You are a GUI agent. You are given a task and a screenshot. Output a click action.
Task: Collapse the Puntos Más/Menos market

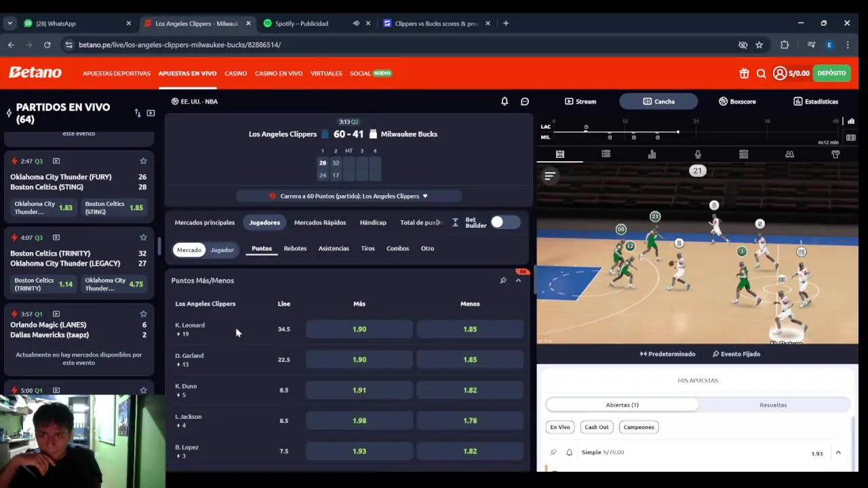pos(519,281)
